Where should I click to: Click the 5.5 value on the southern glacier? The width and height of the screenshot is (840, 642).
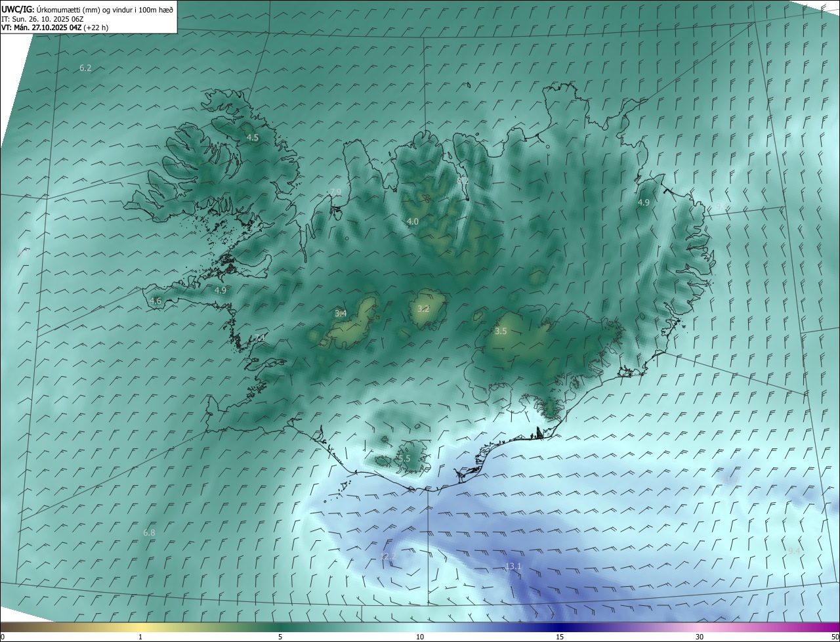pyautogui.click(x=404, y=459)
